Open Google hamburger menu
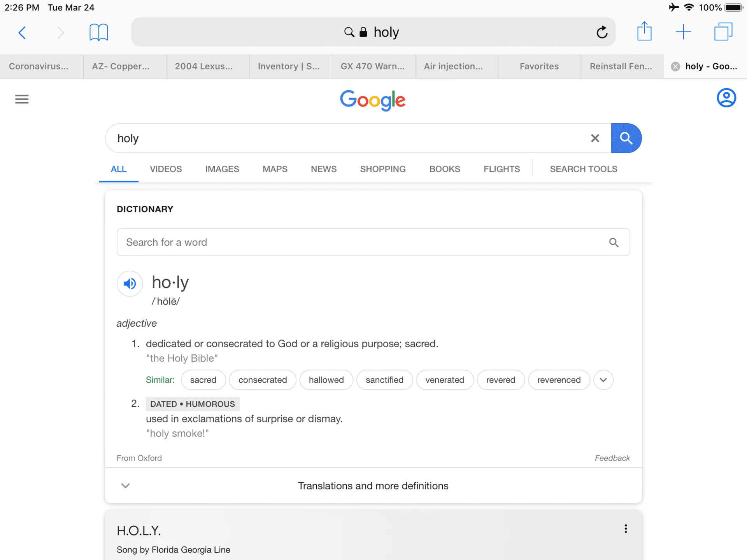This screenshot has width=747, height=560. tap(22, 99)
